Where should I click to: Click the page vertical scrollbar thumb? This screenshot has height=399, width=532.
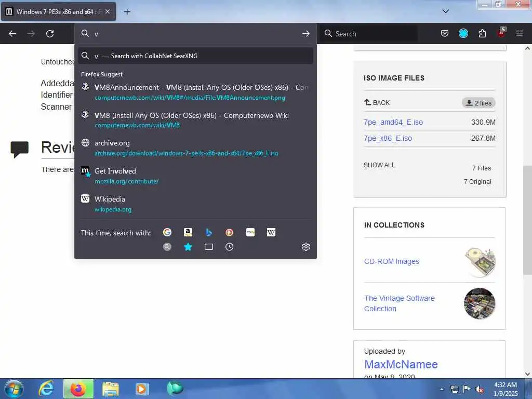[527, 220]
